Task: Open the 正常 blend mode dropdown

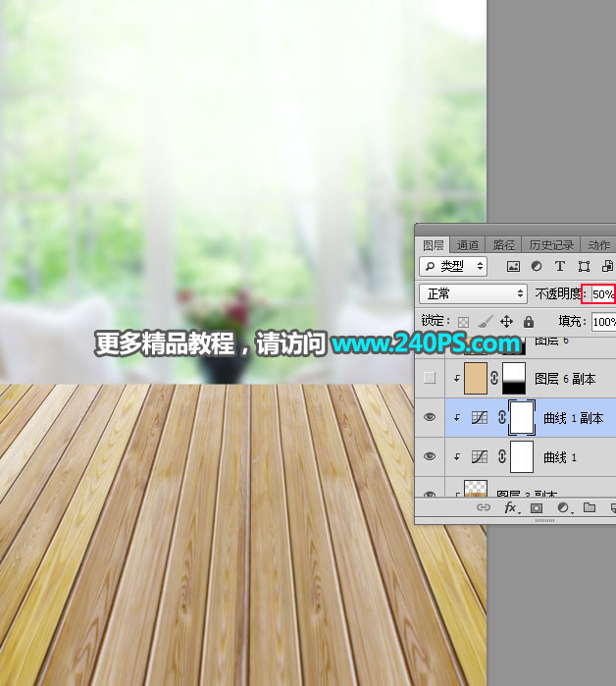Action: click(474, 293)
